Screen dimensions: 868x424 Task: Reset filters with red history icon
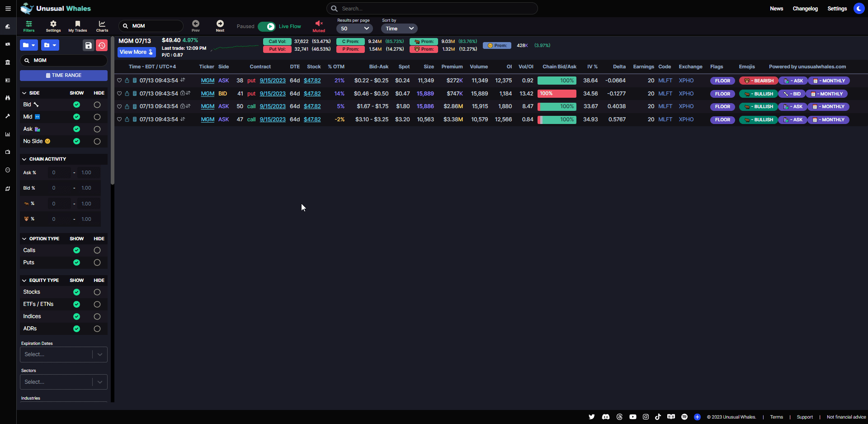tap(102, 45)
